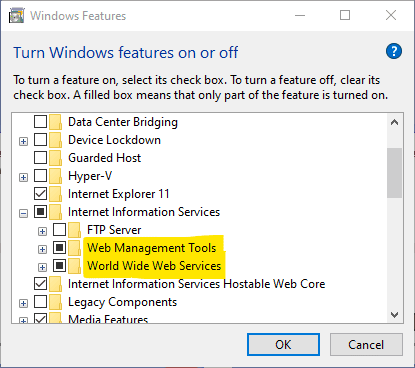Click the Web Management Tools folder icon
415x368 pixels.
click(x=75, y=248)
